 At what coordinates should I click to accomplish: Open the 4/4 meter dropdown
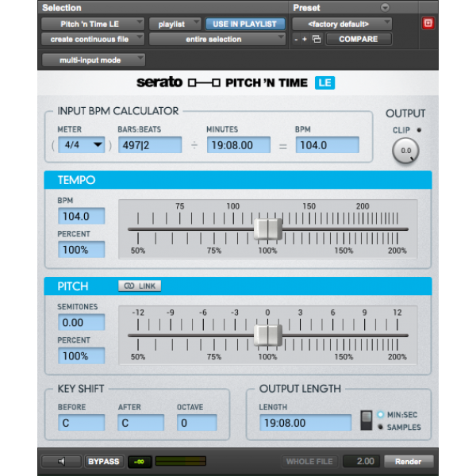pyautogui.click(x=82, y=145)
